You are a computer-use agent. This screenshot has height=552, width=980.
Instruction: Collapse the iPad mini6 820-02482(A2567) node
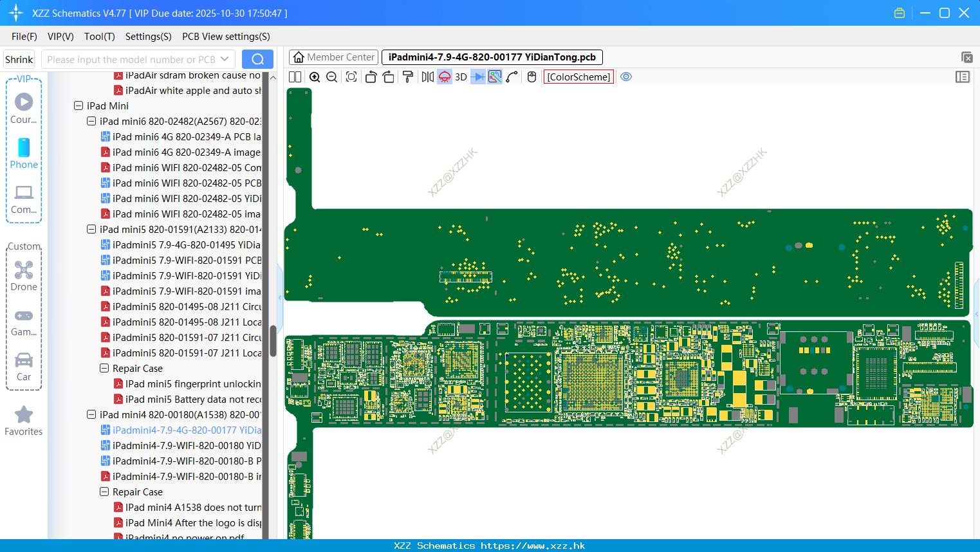(x=91, y=121)
